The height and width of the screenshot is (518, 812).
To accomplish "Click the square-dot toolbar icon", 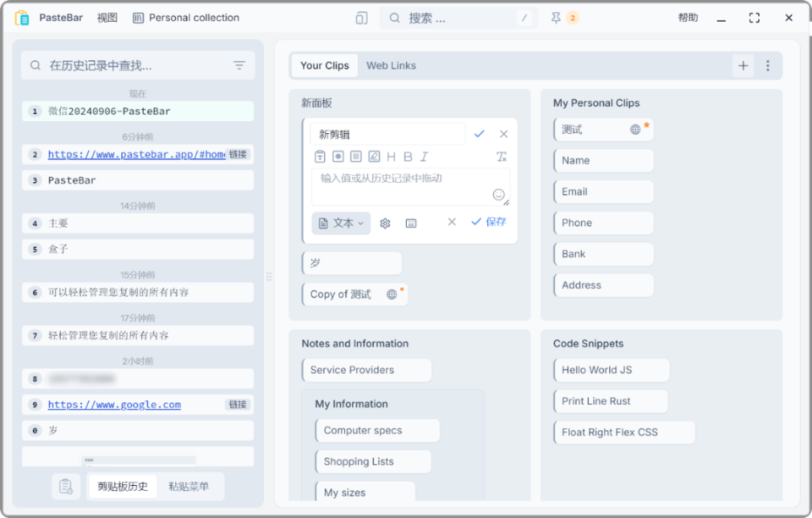I will pyautogui.click(x=338, y=157).
